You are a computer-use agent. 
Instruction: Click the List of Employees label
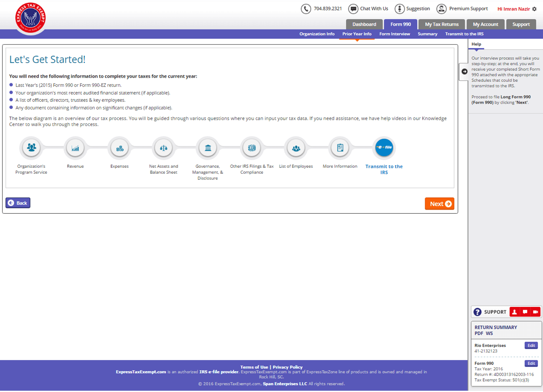tap(296, 166)
